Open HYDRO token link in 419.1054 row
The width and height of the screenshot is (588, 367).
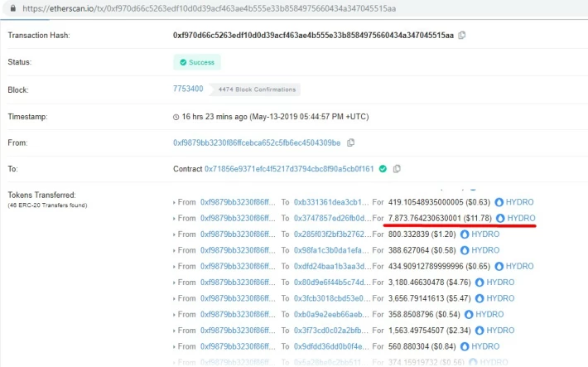click(520, 202)
